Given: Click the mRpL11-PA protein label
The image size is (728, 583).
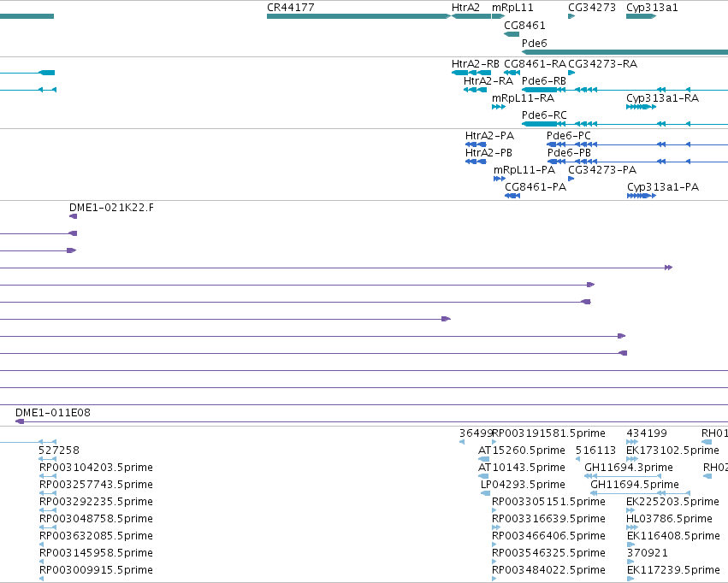Looking at the screenshot, I should [524, 170].
